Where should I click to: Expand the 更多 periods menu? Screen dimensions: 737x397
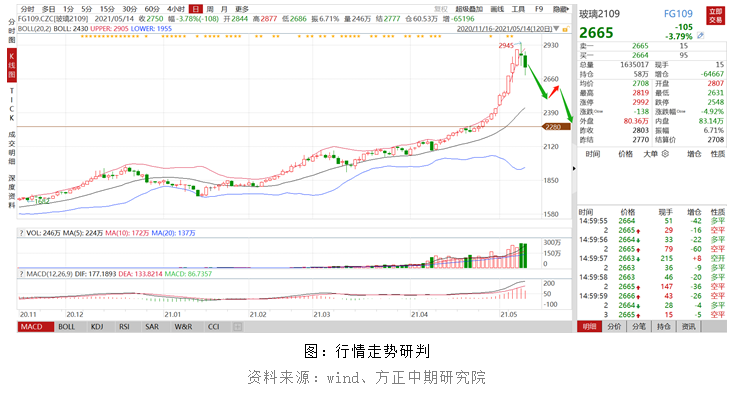242,9
